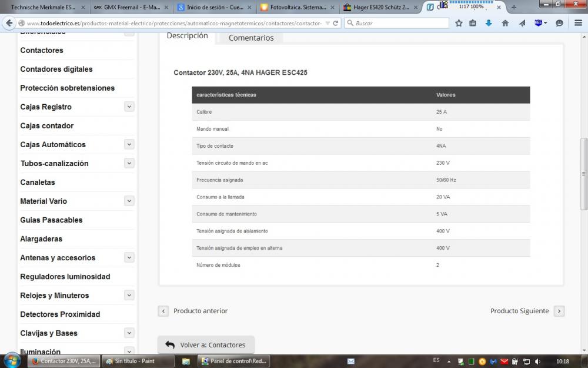Go to the Firefox home page icon
The image size is (588, 368).
[x=505, y=23]
